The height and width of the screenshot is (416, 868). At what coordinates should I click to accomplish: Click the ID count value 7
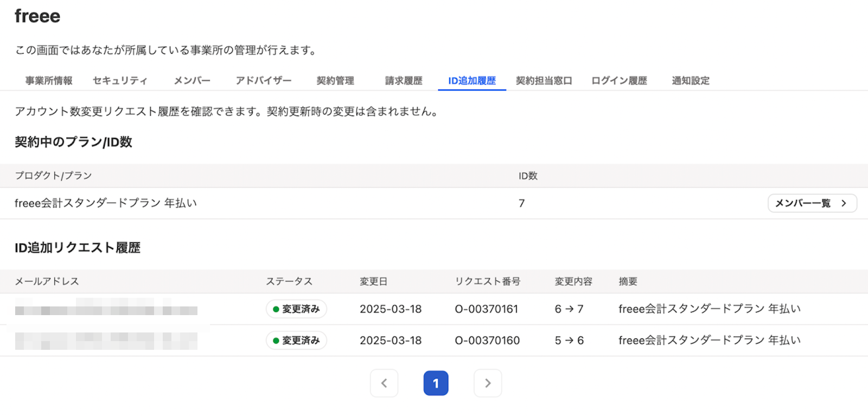[x=521, y=203]
